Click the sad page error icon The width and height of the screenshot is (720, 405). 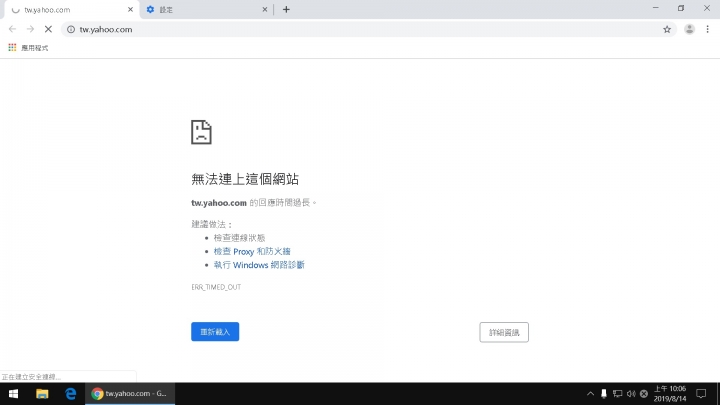click(x=201, y=132)
